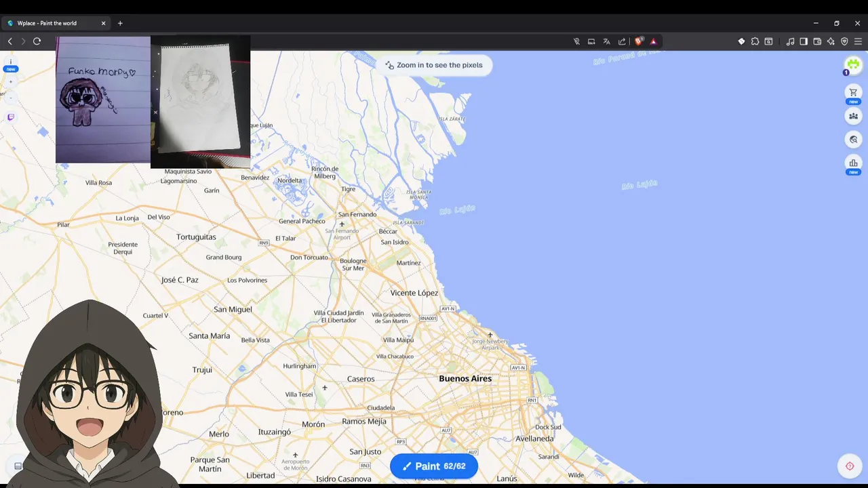Click the 'Vicente López' map label
The height and width of the screenshot is (488, 868).
[x=414, y=293]
